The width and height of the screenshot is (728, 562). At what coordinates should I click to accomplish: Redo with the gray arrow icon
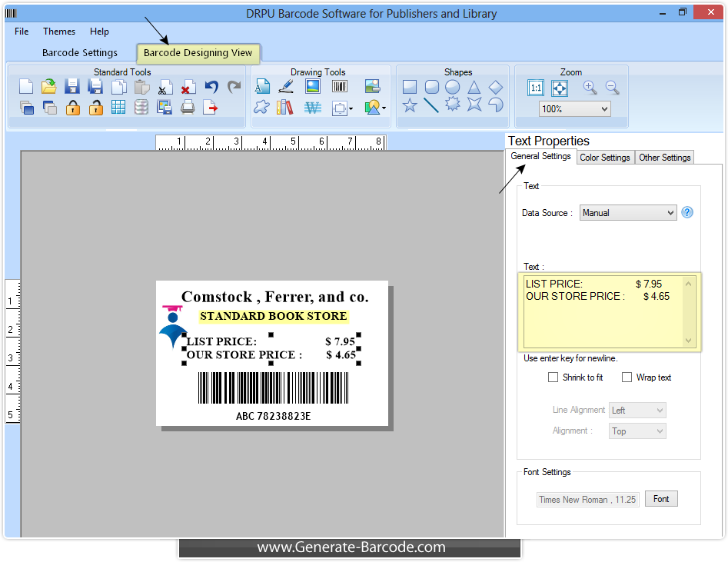[234, 87]
